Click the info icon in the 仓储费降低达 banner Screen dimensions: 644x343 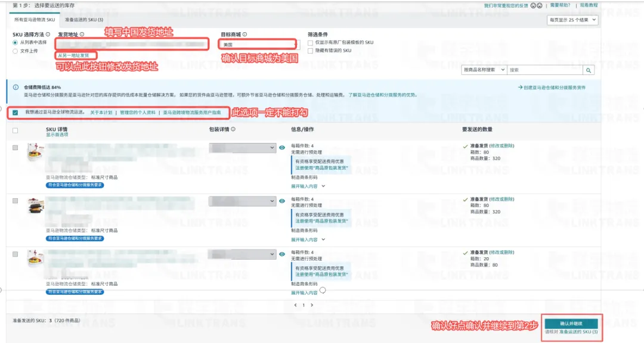point(16,88)
